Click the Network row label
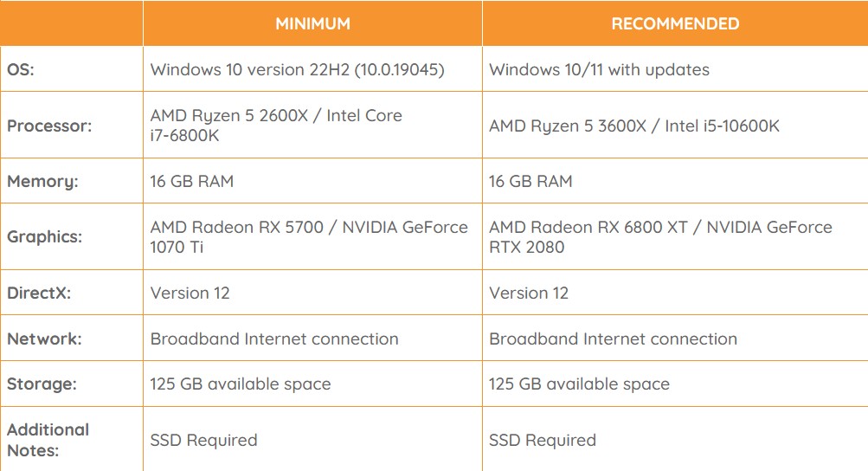This screenshot has width=868, height=471. (44, 339)
